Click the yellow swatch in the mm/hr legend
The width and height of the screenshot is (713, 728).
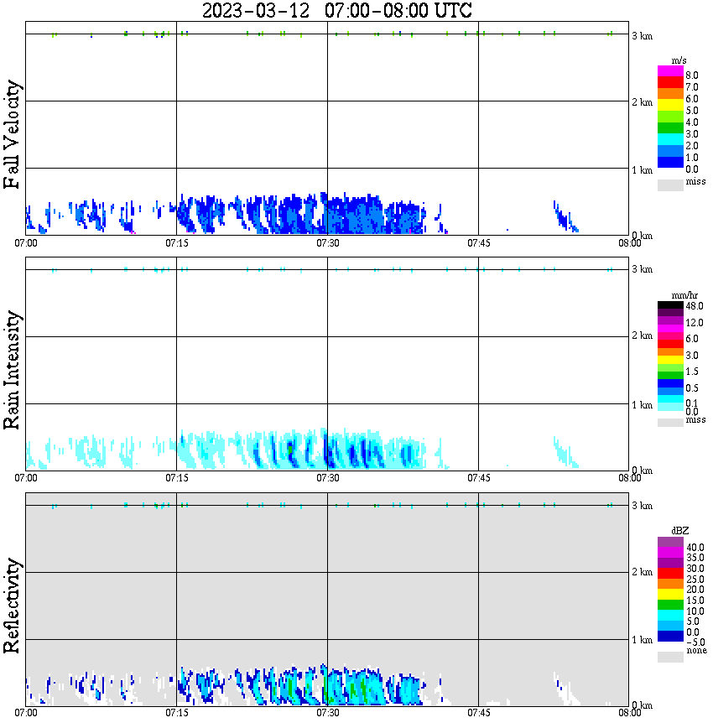coord(670,360)
